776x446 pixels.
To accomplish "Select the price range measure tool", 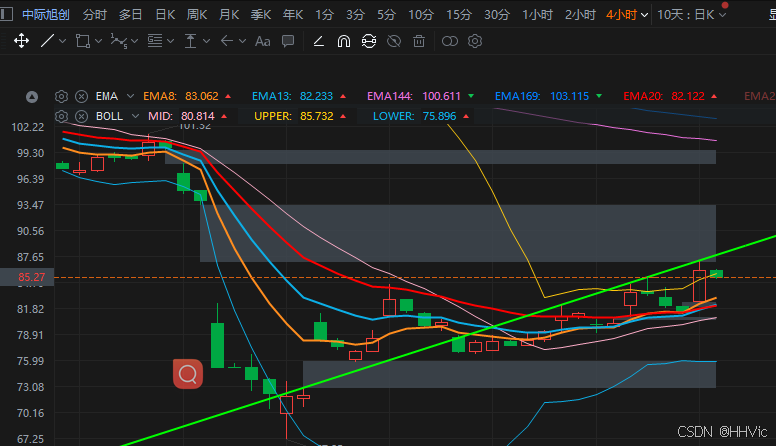I will (x=191, y=41).
